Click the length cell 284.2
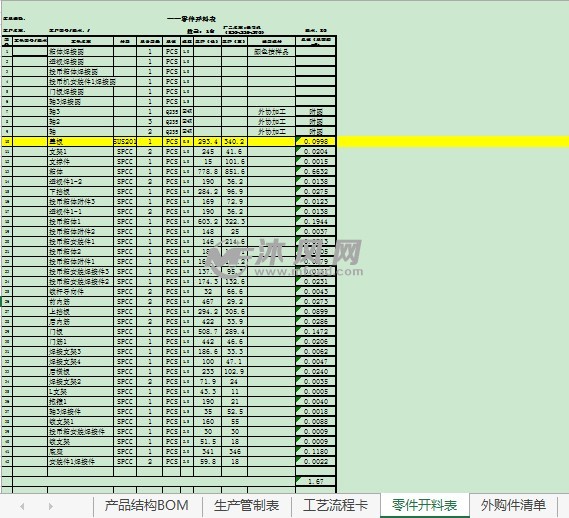Viewport: 569px width, 518px height. (208, 191)
